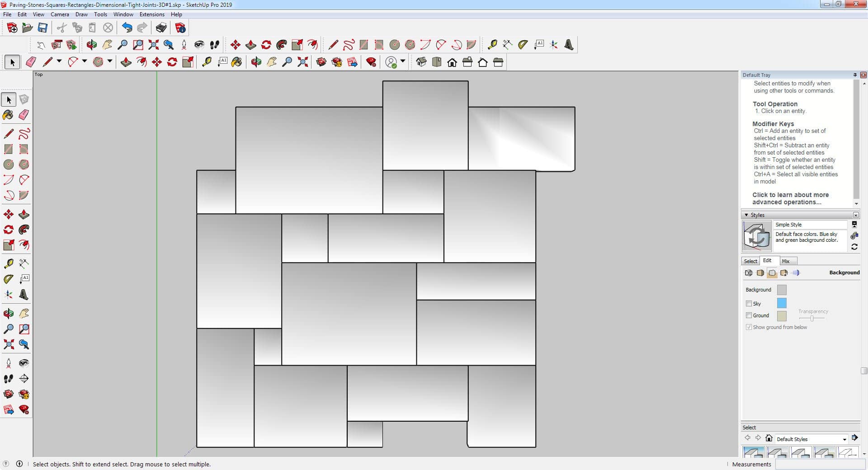Switch to the Select tab in Styles
The width and height of the screenshot is (868, 470).
[750, 261]
